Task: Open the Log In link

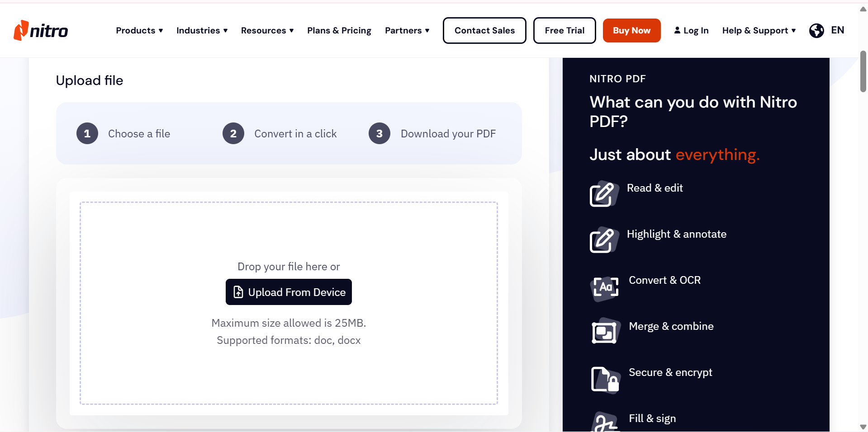Action: click(x=691, y=30)
